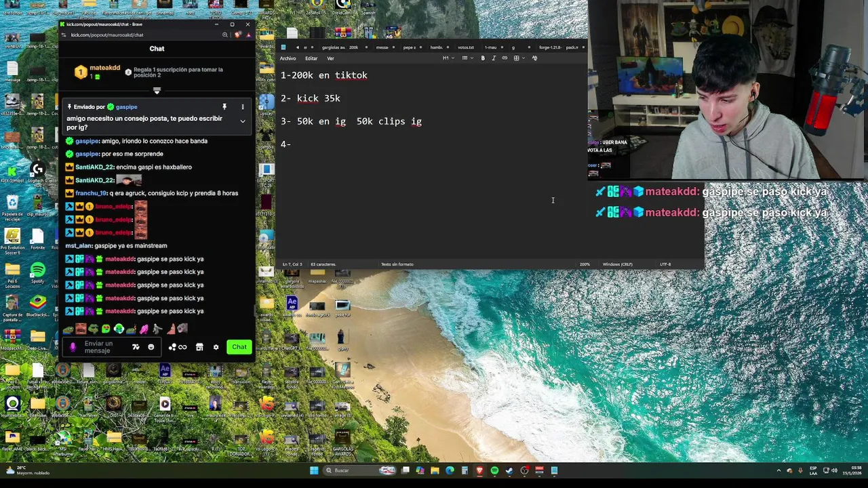Open pinned message three-dot menu

[242, 107]
